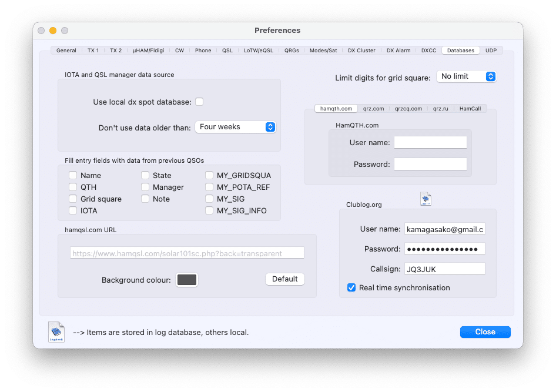
Task: Click the Close button
Action: pyautogui.click(x=485, y=331)
